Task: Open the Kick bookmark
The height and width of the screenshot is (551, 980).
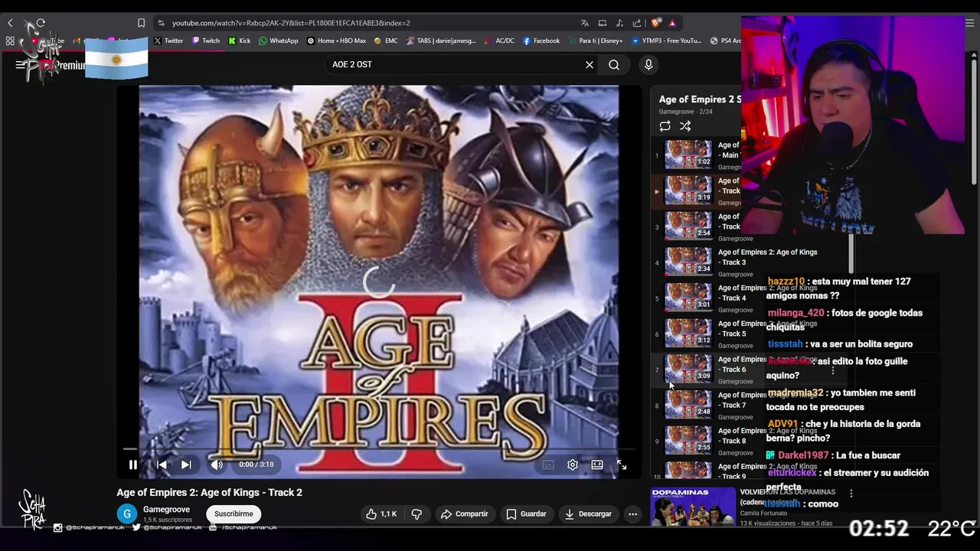Action: [x=240, y=41]
